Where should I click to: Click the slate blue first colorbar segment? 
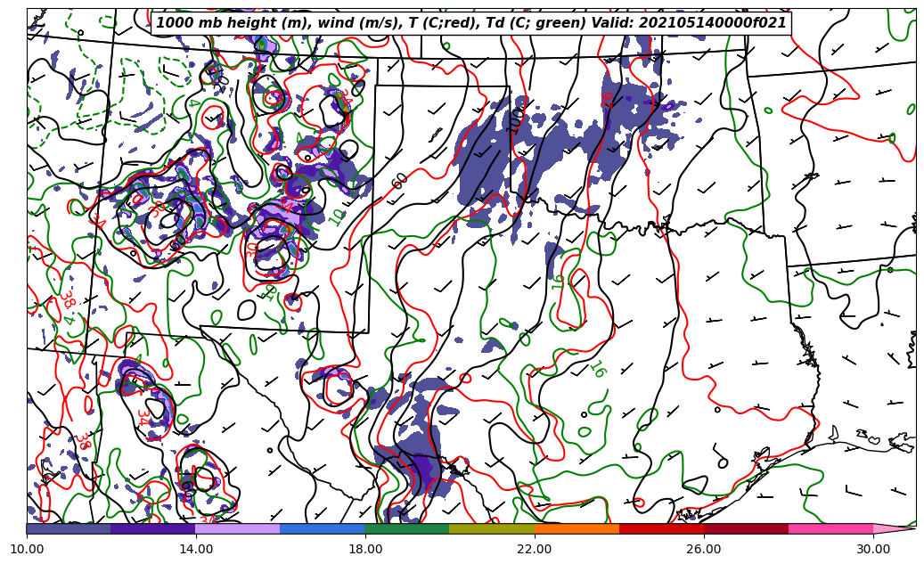[x=69, y=528]
